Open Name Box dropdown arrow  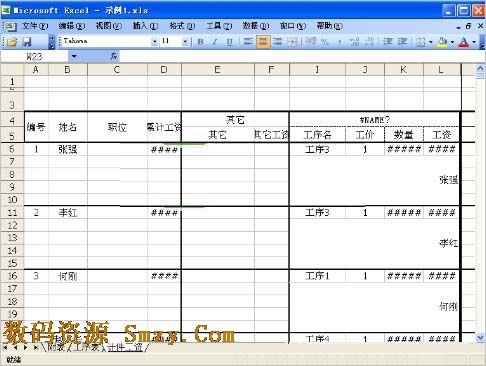tap(74, 56)
